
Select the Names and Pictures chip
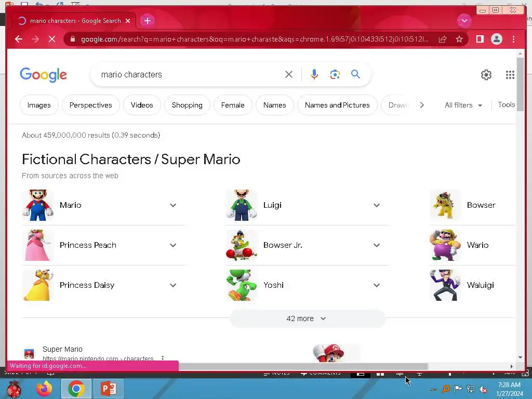337,105
